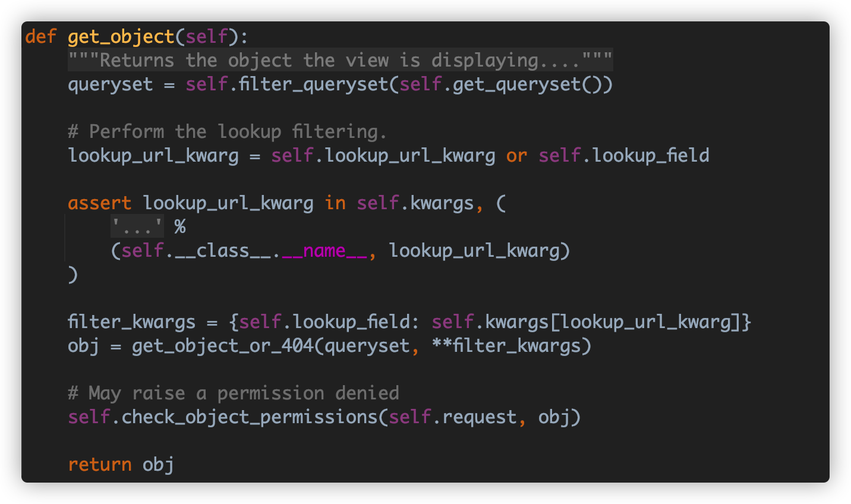Expand the folded '...' string literal
The height and width of the screenshot is (504, 851).
point(137,226)
